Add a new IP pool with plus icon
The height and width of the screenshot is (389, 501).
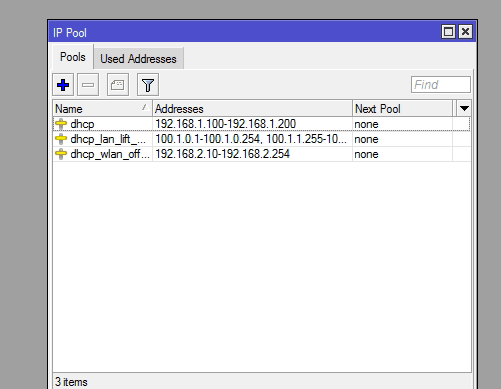(63, 85)
